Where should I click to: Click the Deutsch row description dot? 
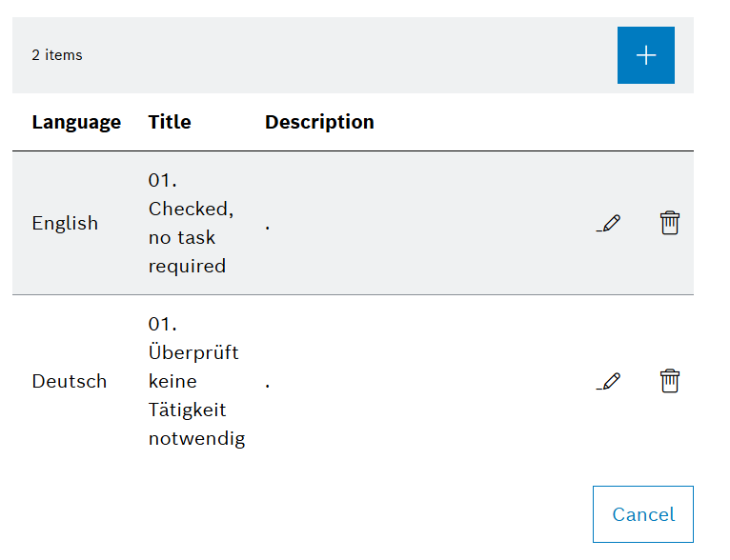coord(268,384)
